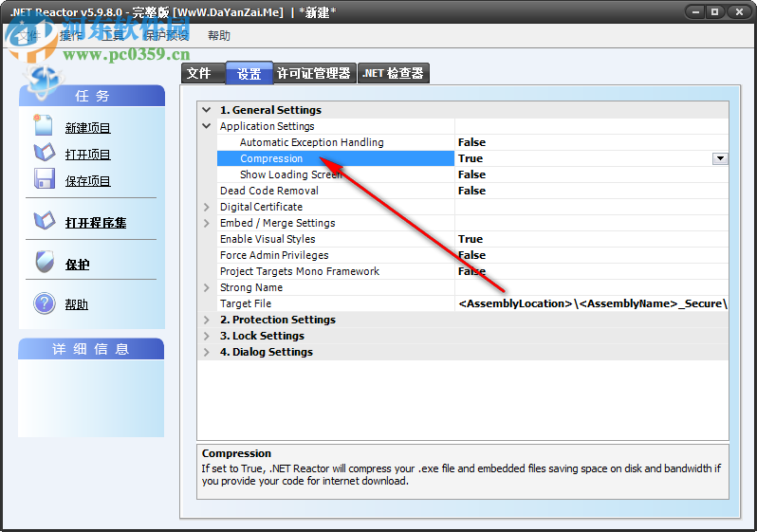Click Enable Visual Styles True value
757x532 pixels.
click(471, 239)
